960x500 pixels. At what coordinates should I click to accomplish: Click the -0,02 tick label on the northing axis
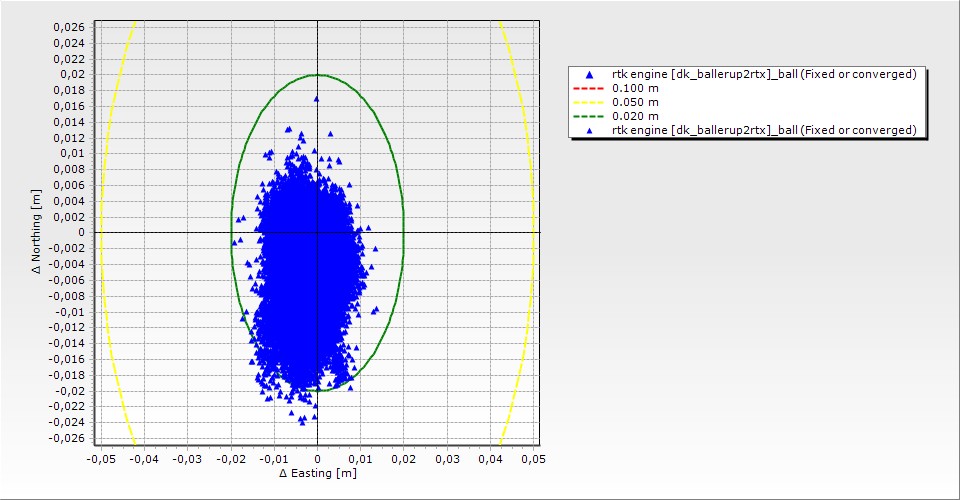[x=70, y=391]
